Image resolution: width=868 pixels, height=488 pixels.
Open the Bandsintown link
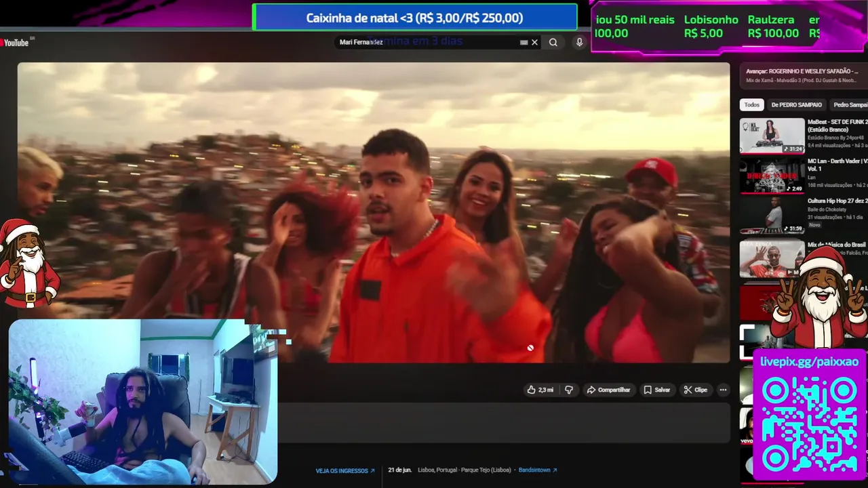click(x=538, y=470)
